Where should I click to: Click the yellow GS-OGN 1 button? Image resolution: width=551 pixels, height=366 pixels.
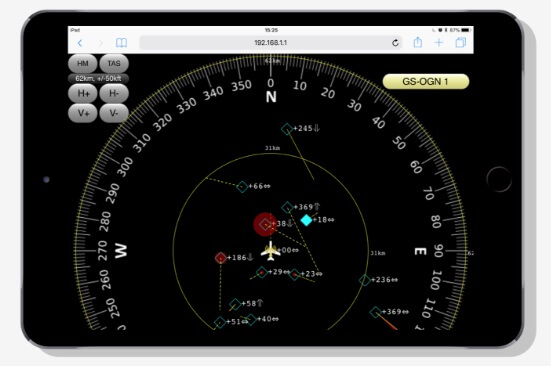pyautogui.click(x=426, y=81)
